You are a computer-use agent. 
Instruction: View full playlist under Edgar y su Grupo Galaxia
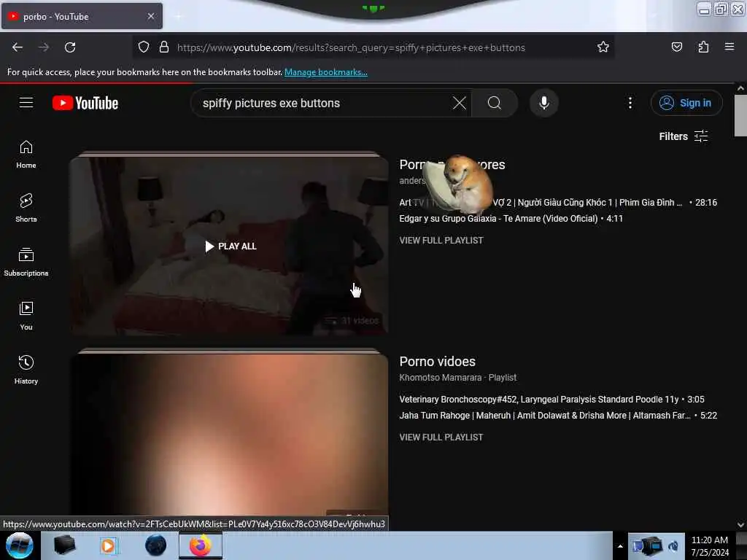(x=441, y=241)
